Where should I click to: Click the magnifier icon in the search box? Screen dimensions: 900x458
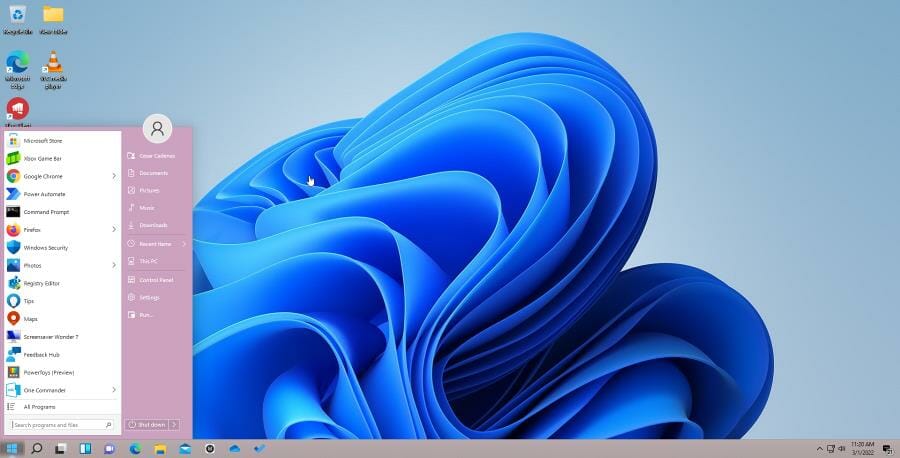108,425
